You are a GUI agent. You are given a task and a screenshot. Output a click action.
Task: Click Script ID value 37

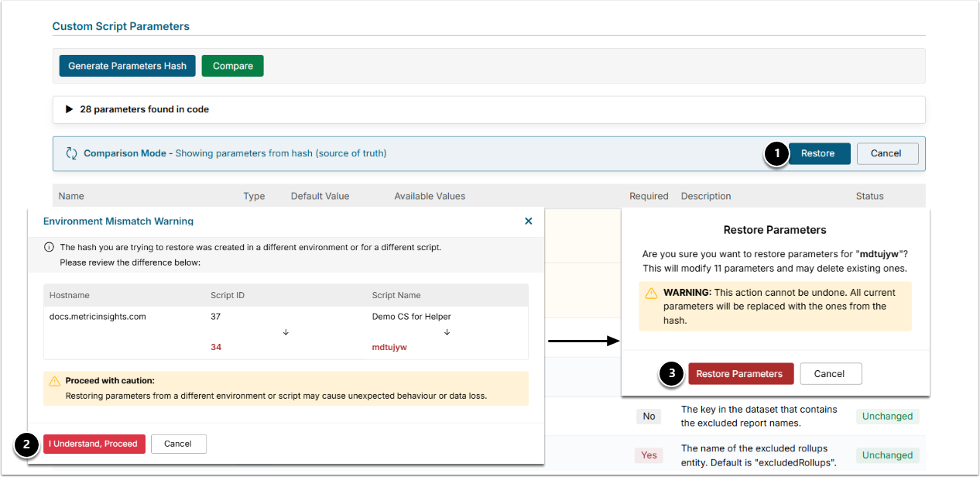[x=216, y=316]
